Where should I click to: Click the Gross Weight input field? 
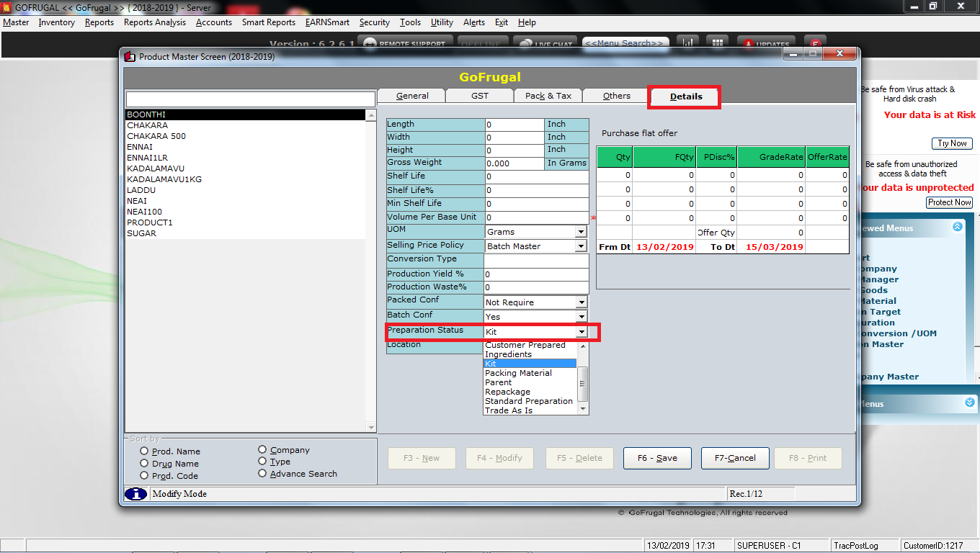pos(514,163)
